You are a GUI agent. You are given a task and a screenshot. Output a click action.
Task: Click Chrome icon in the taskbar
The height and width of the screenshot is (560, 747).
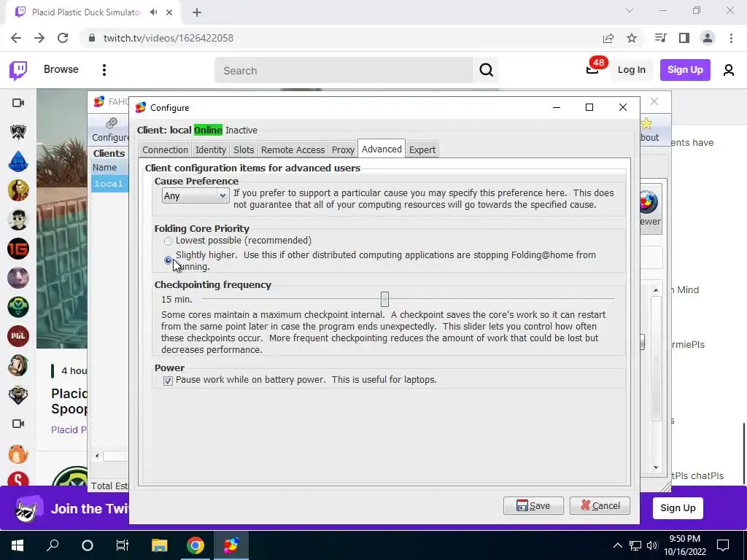click(196, 545)
